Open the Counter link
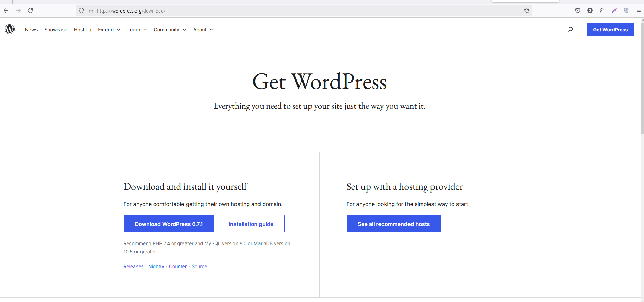 [x=178, y=266]
